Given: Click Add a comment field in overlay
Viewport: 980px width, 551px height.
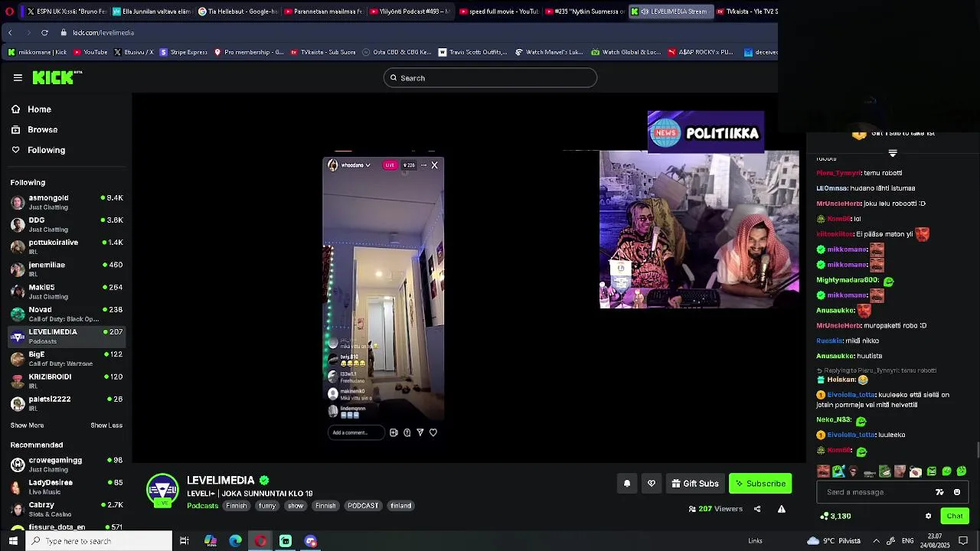Looking at the screenshot, I should pos(356,432).
